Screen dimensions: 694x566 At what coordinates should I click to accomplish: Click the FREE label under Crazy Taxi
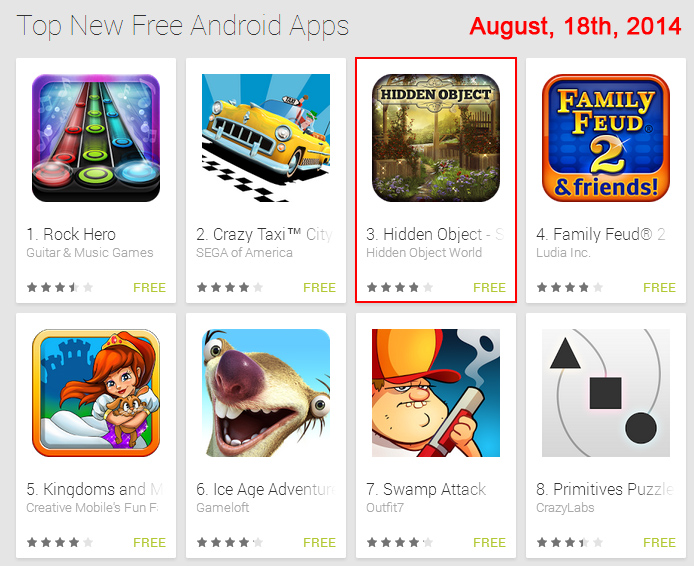point(320,288)
